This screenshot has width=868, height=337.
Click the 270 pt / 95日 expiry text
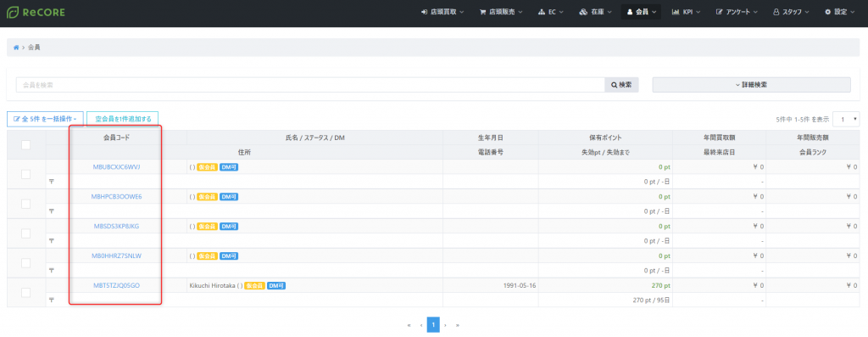652,300
